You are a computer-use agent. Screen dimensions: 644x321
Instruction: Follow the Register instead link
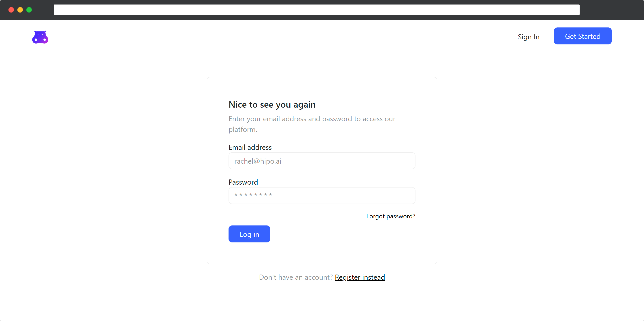[360, 277]
